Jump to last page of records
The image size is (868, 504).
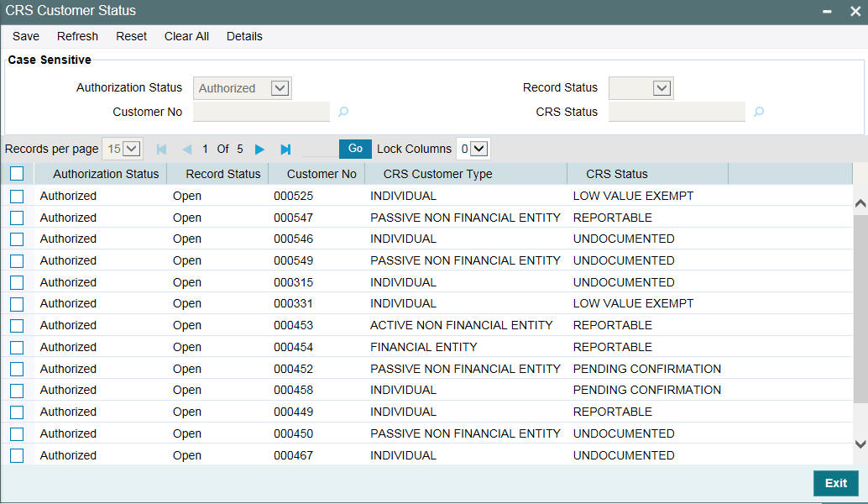[x=285, y=149]
